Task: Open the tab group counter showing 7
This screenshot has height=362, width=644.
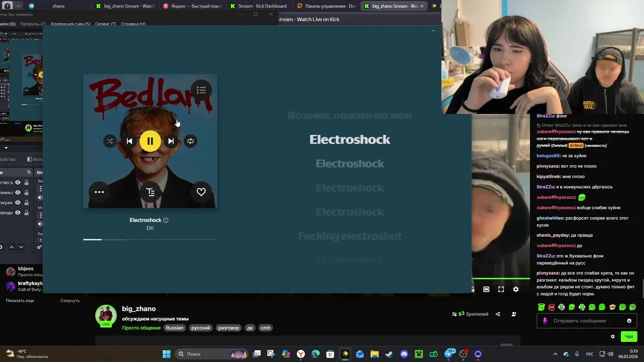Action: pos(8,6)
